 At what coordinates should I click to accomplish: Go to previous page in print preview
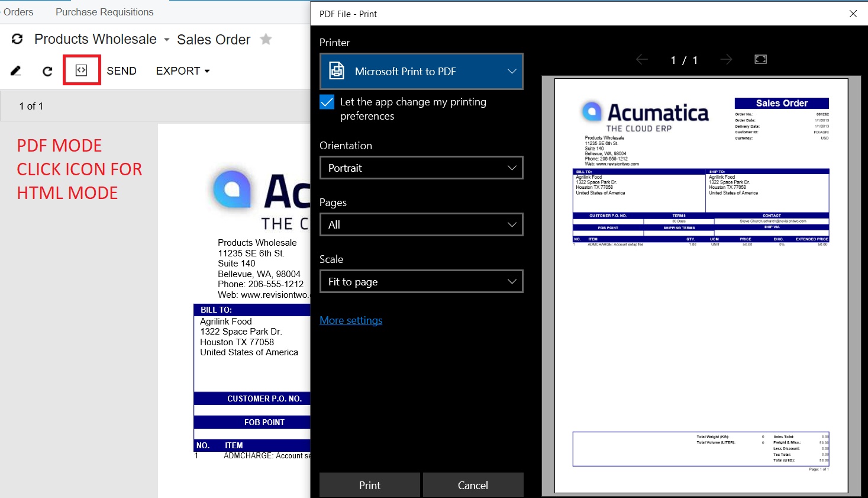tap(642, 59)
